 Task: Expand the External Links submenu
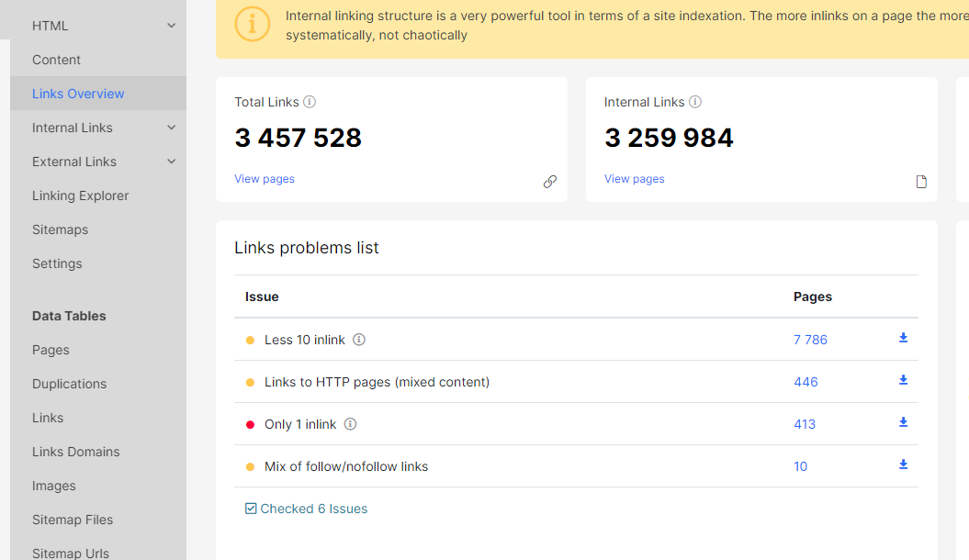tap(172, 162)
